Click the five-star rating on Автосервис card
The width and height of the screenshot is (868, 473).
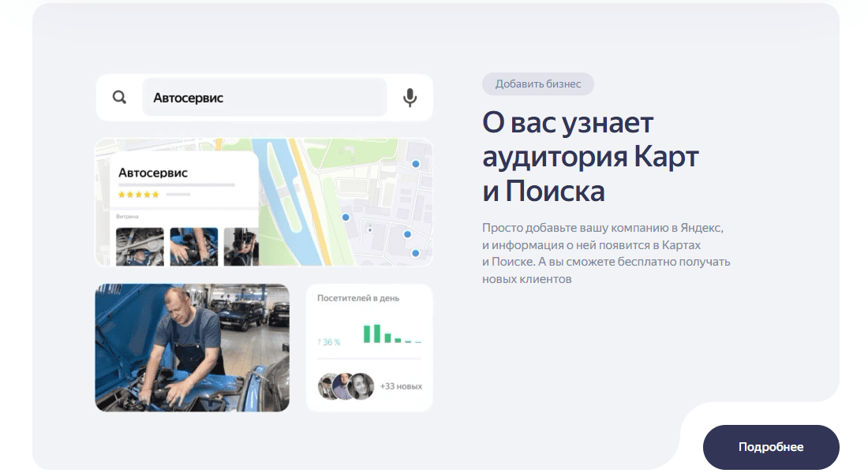[x=138, y=195]
